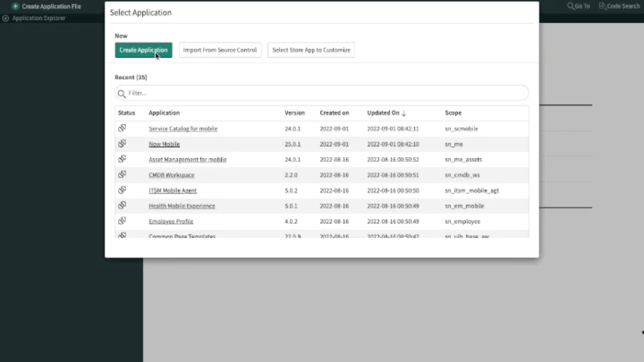644x362 pixels.
Task: Open the ITSM Mobile Agent application
Action: (x=173, y=191)
